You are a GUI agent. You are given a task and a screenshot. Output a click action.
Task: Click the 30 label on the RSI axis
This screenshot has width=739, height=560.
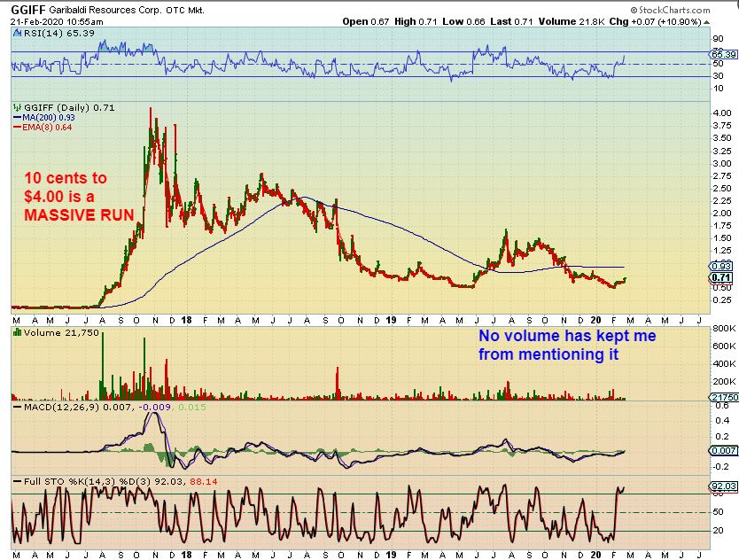point(719,76)
